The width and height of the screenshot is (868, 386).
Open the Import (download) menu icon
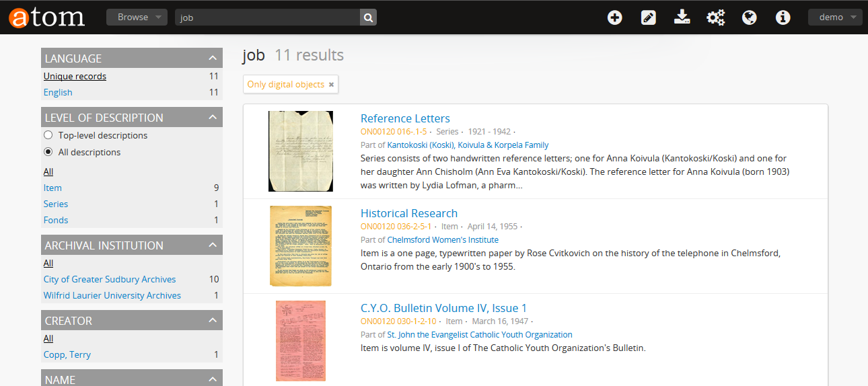682,17
